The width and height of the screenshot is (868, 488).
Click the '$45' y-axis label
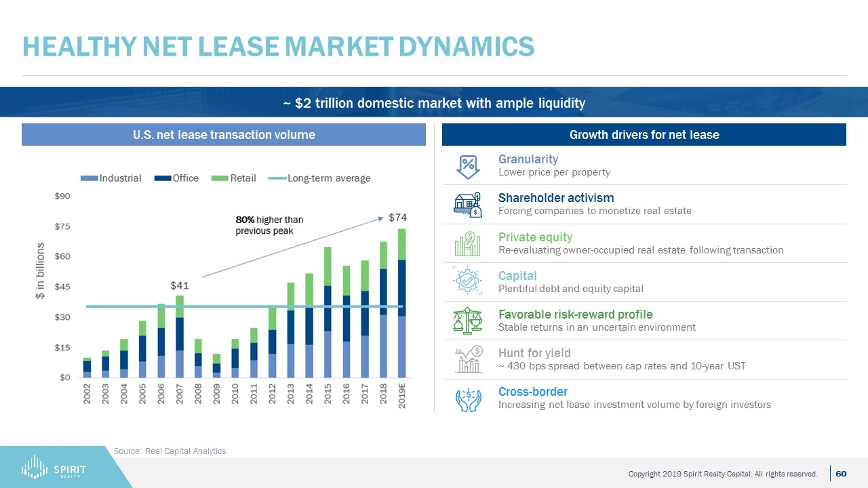click(62, 287)
